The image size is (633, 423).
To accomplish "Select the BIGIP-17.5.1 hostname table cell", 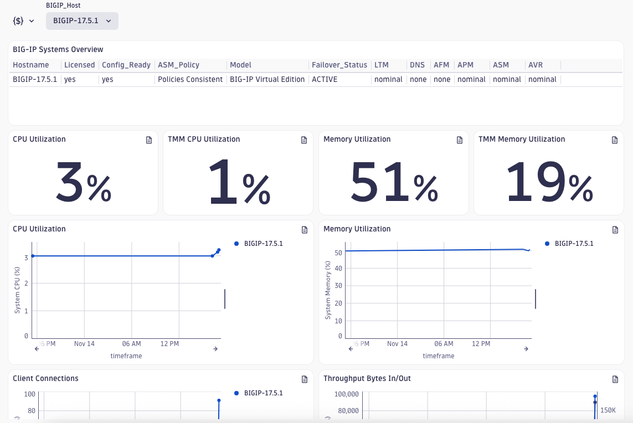I will click(x=35, y=79).
